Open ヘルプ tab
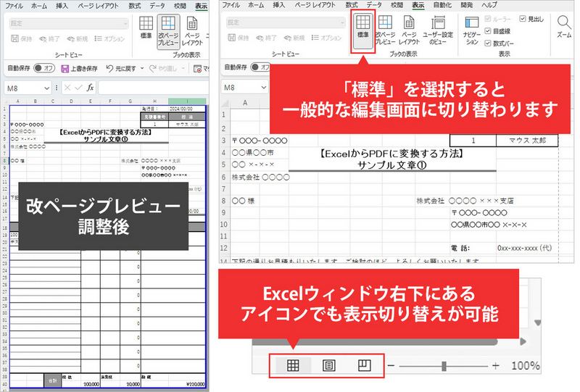Viewport: 580px width, 392px height. click(x=489, y=5)
